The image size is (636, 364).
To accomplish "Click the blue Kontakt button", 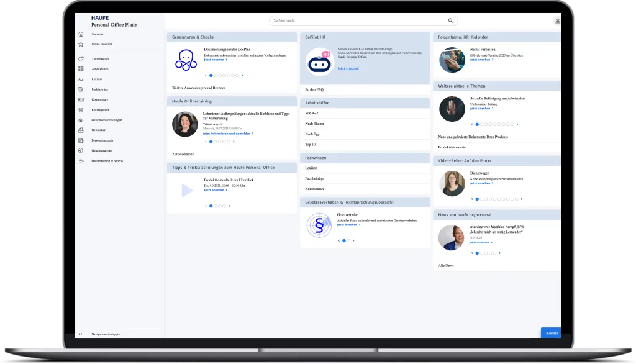I will pyautogui.click(x=551, y=333).
